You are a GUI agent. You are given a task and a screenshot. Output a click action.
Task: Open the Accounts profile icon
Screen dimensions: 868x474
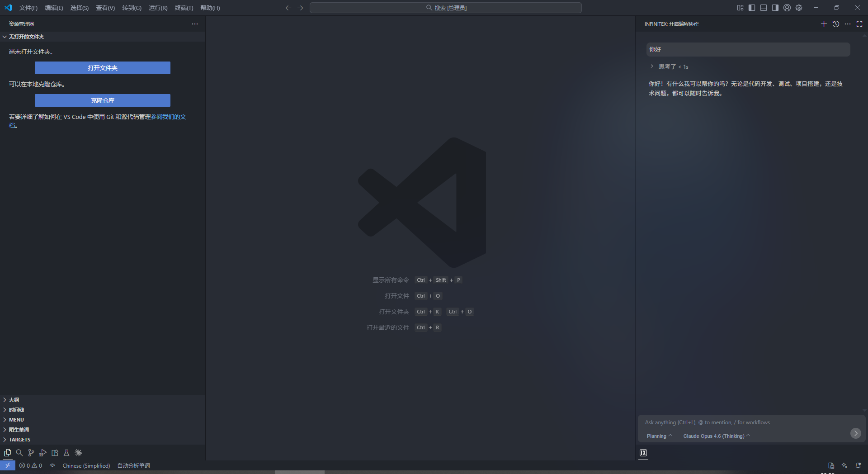coord(787,8)
